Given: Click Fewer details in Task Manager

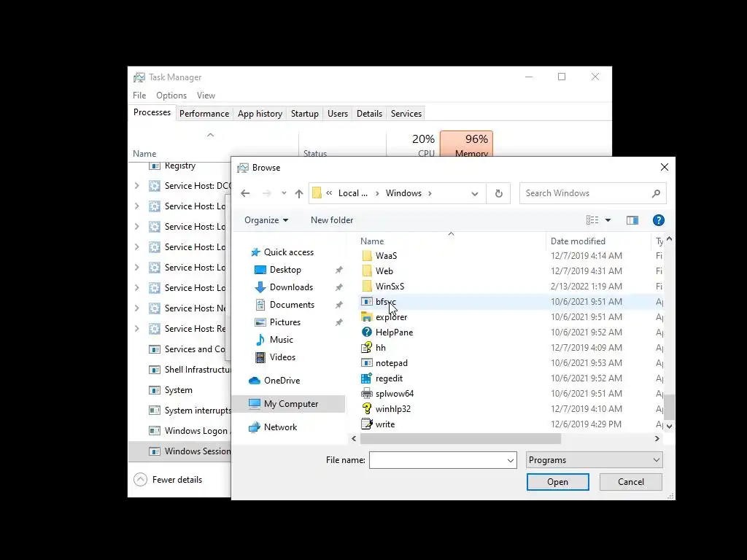Looking at the screenshot, I should click(x=168, y=480).
